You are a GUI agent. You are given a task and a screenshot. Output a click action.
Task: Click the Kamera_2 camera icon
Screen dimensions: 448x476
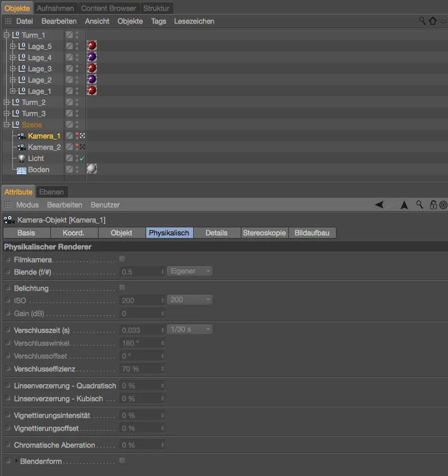21,147
